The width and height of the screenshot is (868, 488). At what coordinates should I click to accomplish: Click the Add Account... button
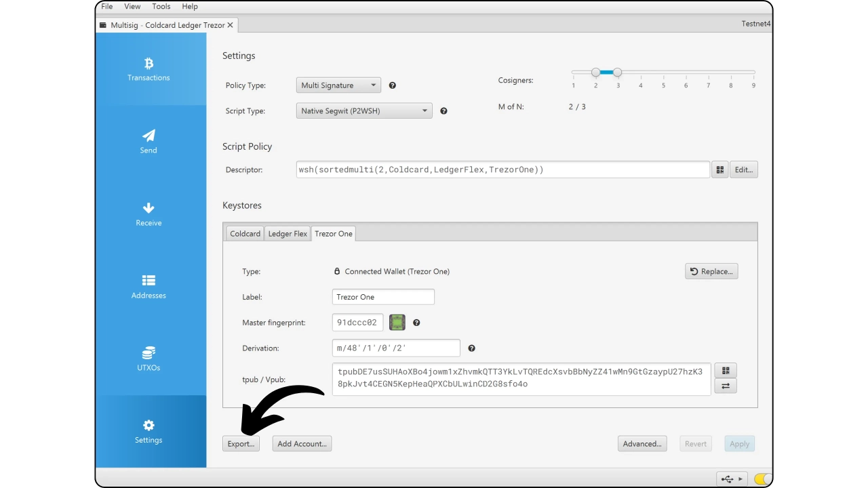[302, 444]
